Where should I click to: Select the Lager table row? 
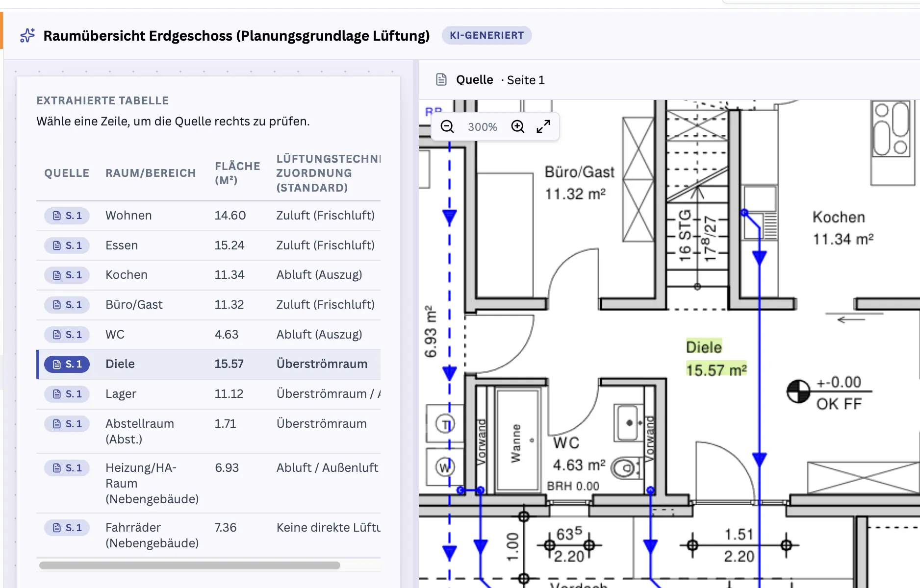(x=208, y=394)
